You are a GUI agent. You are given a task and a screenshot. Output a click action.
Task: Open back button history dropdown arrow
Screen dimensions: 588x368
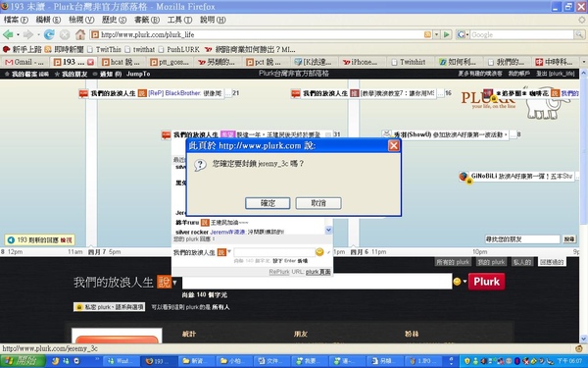pos(18,34)
